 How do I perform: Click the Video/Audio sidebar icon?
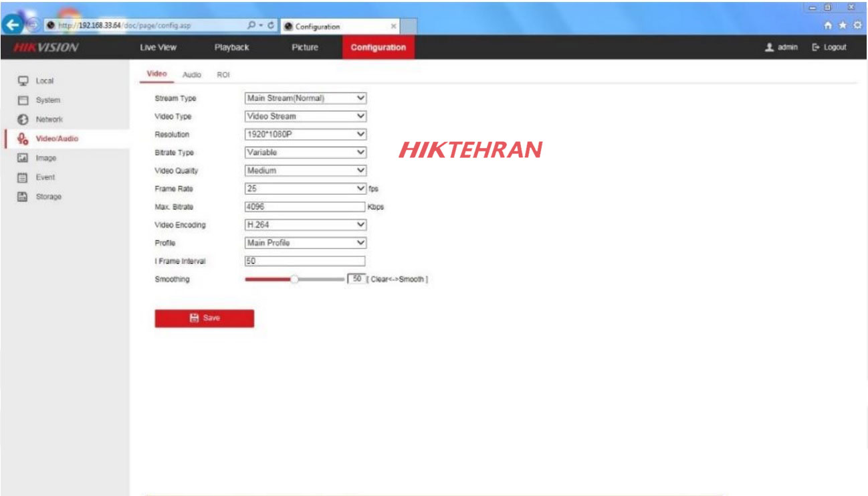click(23, 139)
